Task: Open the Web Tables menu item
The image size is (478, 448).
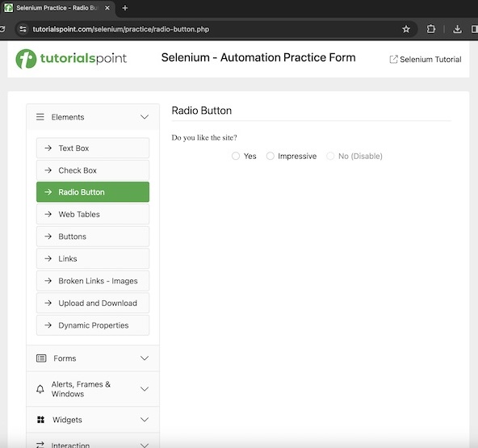Action: [x=93, y=214]
